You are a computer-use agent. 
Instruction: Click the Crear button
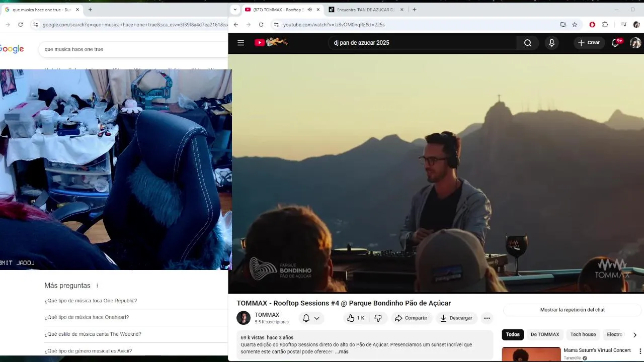point(589,43)
